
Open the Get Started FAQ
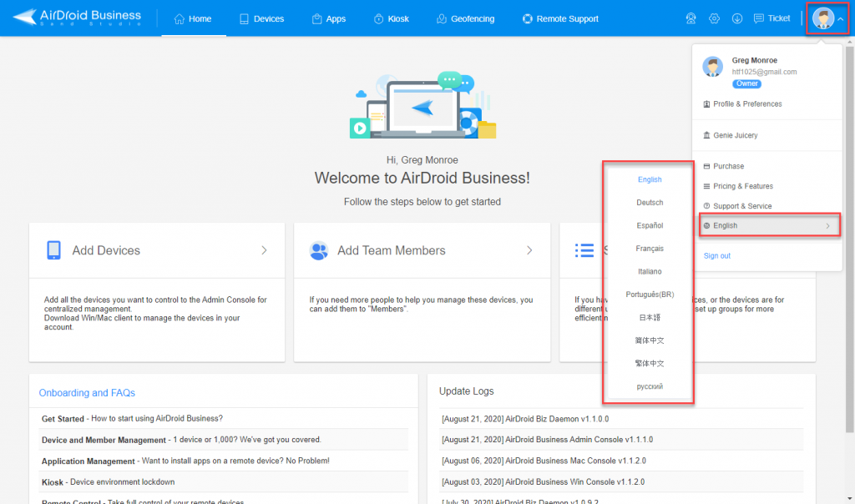[132, 418]
